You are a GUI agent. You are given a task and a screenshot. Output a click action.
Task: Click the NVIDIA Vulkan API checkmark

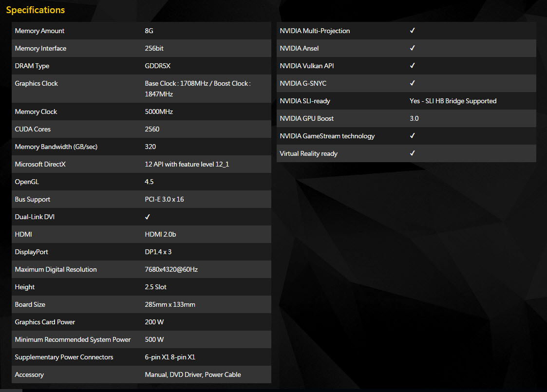413,66
